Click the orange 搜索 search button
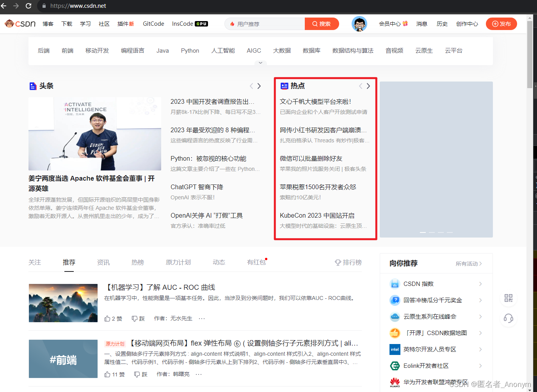537x392 pixels. point(322,24)
